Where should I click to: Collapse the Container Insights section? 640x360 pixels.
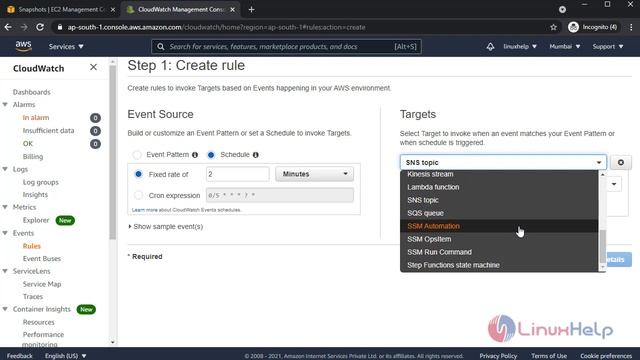[x=5, y=309]
